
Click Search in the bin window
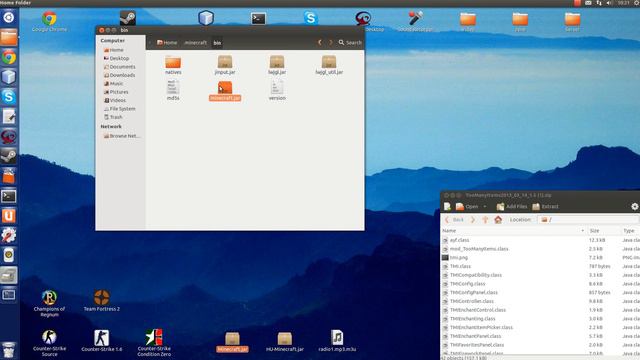point(350,42)
